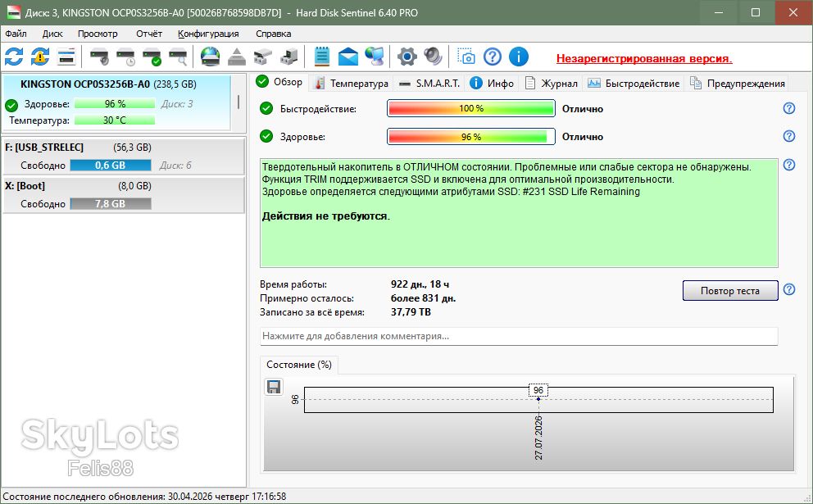
Task: Click the blue info circle toolbar icon
Action: [x=519, y=56]
